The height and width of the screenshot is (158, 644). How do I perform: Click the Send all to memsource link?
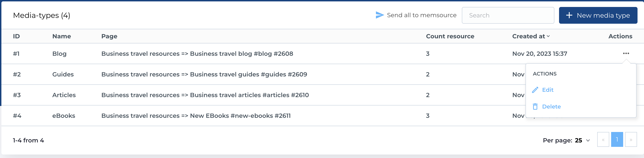422,15
